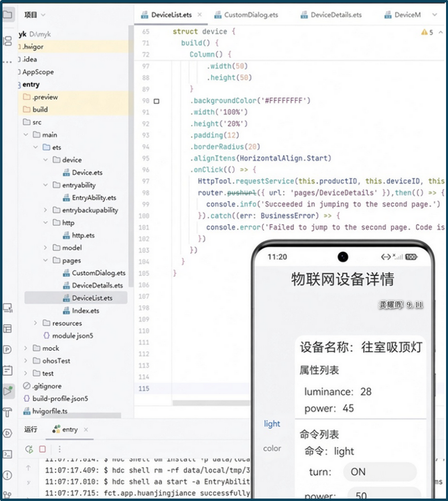Expand the model folder
Image resolution: width=448 pixels, height=501 pixels.
point(46,248)
